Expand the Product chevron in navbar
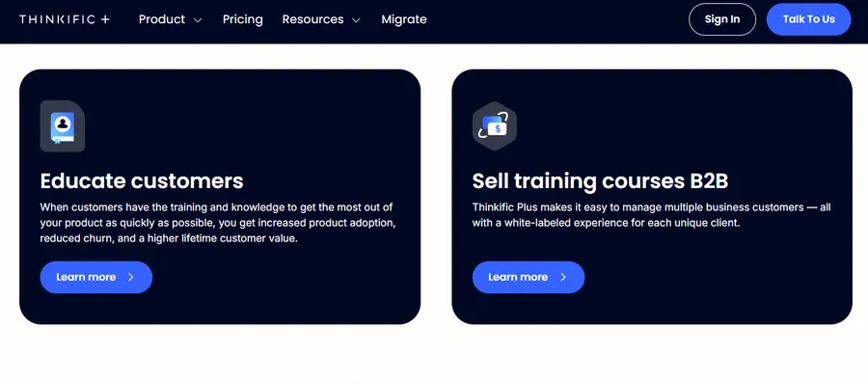The image size is (868, 384). [x=198, y=20]
